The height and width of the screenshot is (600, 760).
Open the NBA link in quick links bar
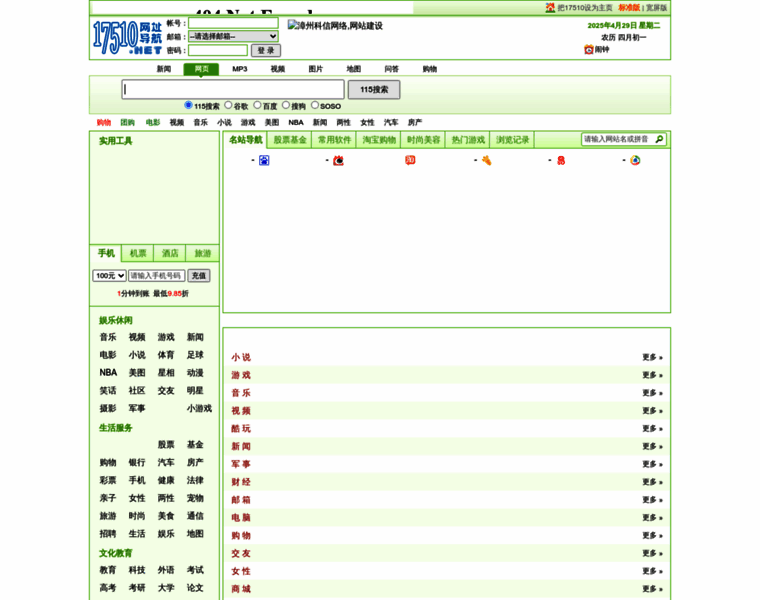pos(296,122)
